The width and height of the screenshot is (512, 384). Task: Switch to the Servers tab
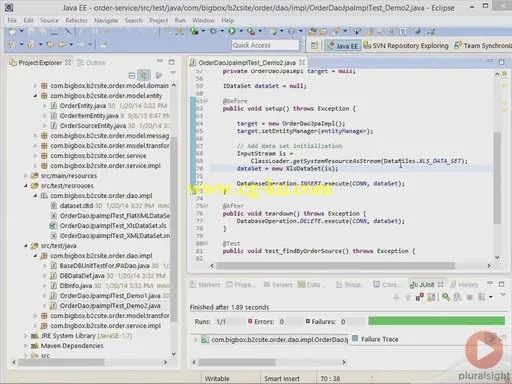click(278, 285)
